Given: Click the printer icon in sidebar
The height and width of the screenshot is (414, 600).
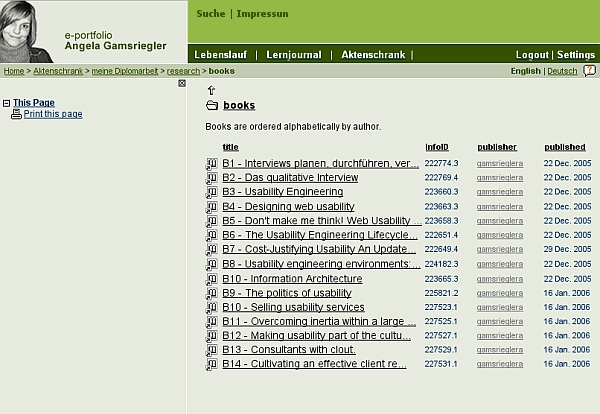Looking at the screenshot, I should tap(16, 114).
